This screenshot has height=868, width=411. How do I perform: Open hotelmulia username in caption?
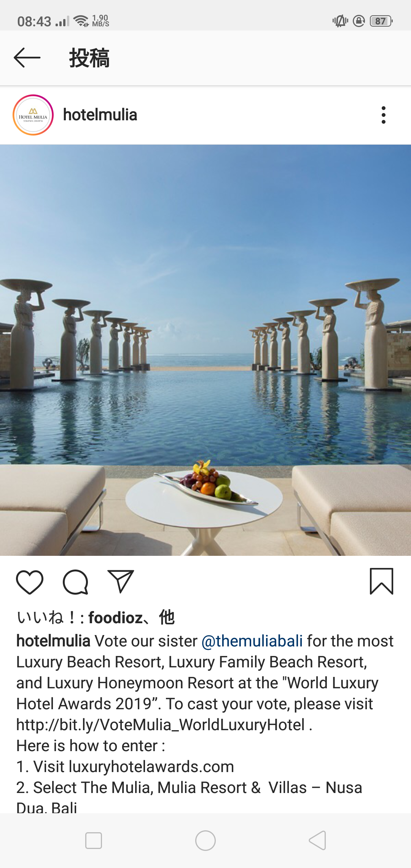53,641
